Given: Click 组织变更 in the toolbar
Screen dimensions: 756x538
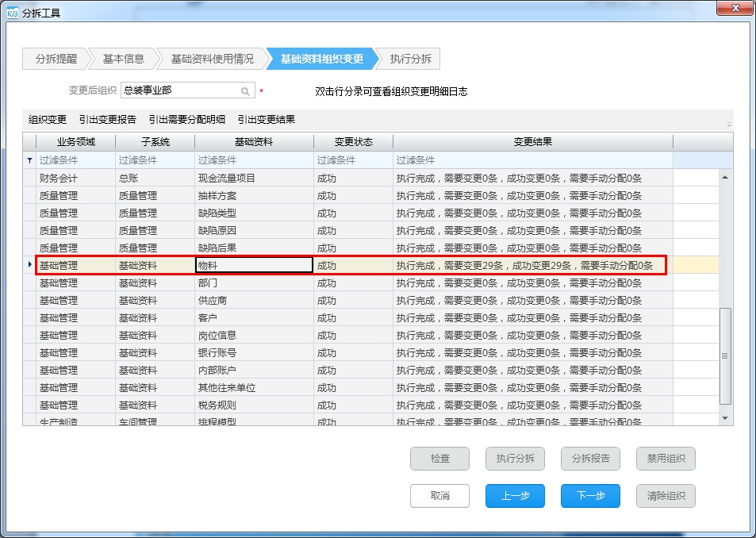Looking at the screenshot, I should coord(48,120).
